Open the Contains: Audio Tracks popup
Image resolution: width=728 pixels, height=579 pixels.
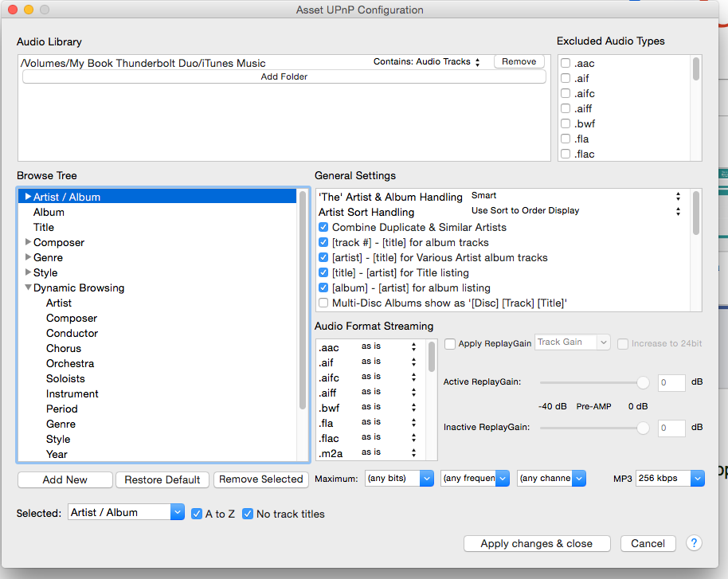[x=427, y=62]
